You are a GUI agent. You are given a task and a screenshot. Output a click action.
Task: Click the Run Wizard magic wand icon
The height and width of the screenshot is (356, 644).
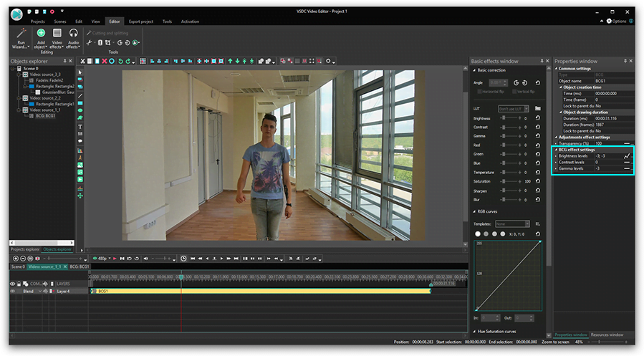coord(21,33)
